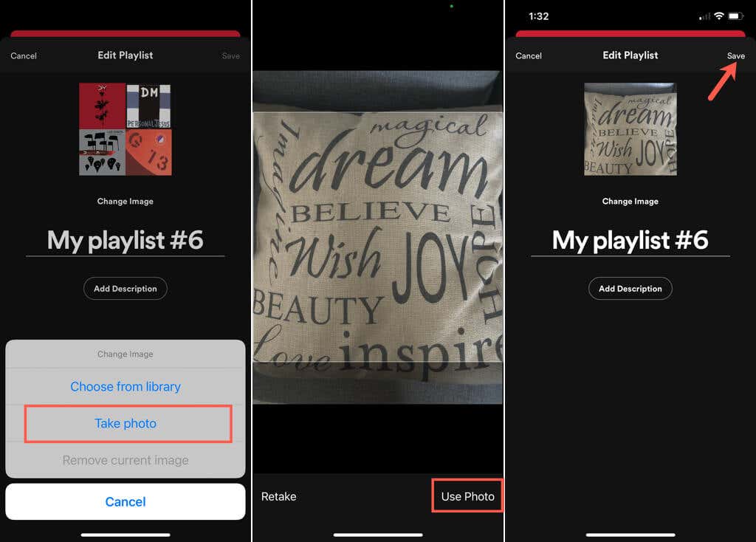This screenshot has height=542, width=756.
Task: Select 'Remove current image' option
Action: click(x=126, y=460)
